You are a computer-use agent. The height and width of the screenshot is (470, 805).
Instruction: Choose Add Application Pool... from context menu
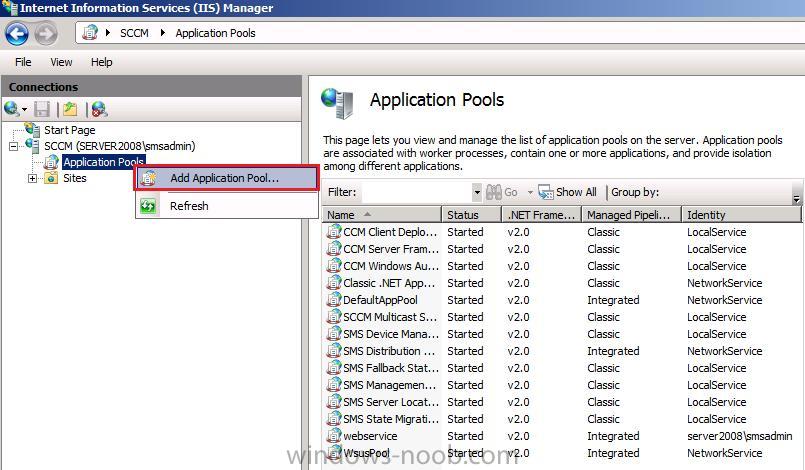(226, 178)
